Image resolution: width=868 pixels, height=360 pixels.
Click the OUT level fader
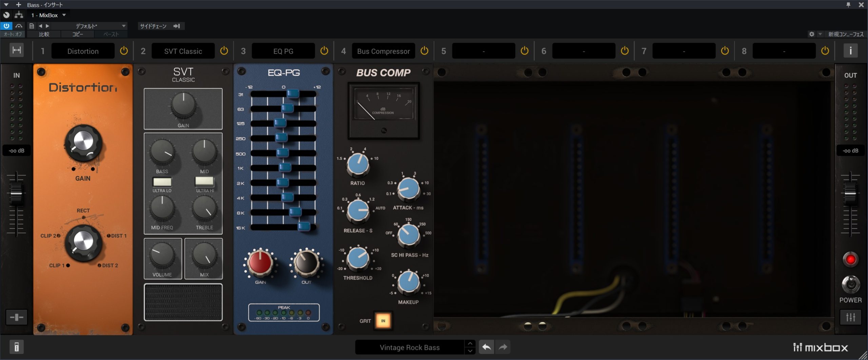(x=850, y=194)
